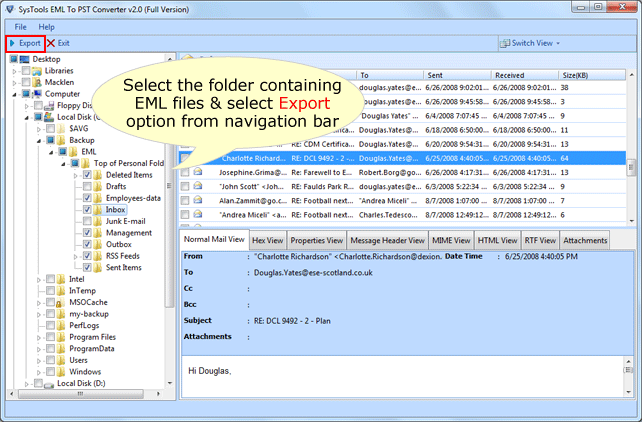The height and width of the screenshot is (422, 642).
Task: Check the Drafts folder checkbox
Action: click(x=87, y=187)
